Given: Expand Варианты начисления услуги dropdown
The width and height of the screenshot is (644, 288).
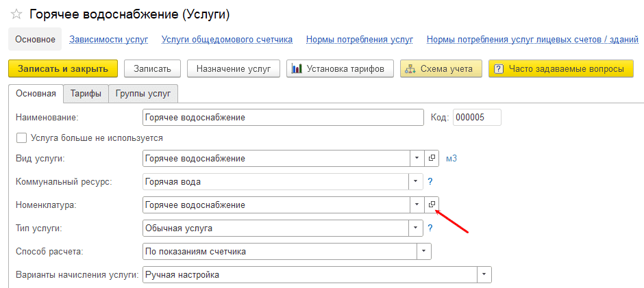Looking at the screenshot, I should 484,275.
